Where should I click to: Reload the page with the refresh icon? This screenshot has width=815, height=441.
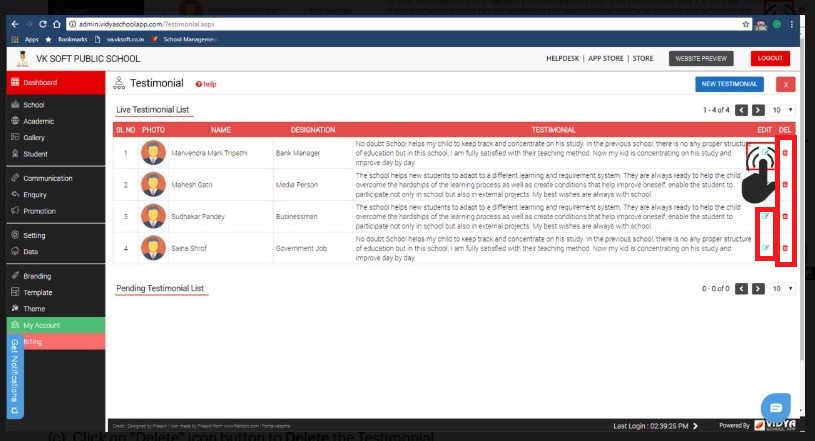(43, 24)
